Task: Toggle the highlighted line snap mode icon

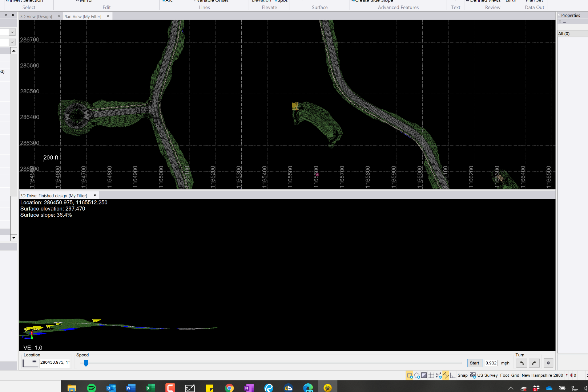Action: [446, 375]
